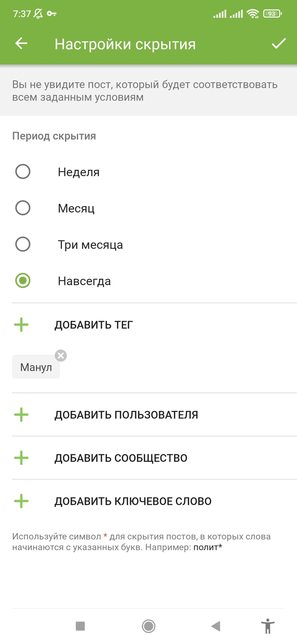Select the Навсегда radio option
Image resolution: width=297 pixels, height=644 pixels.
pos(23,281)
